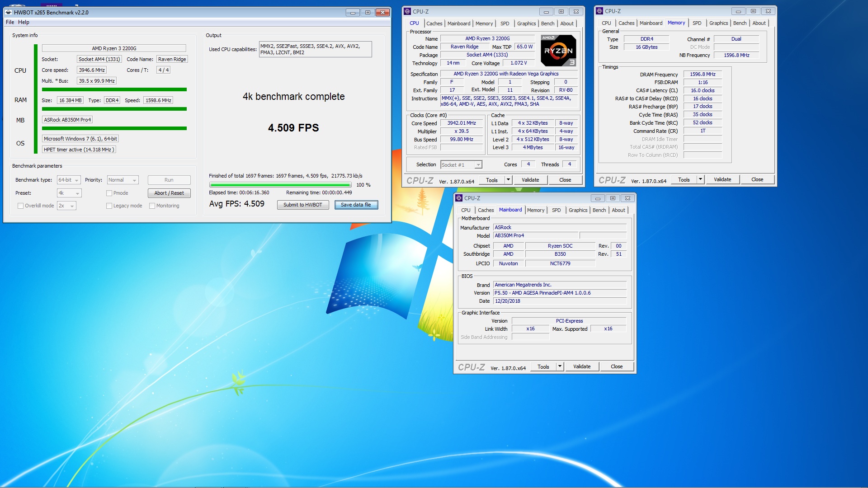Screen dimensions: 868x488
Task: Click the HPET timer active field
Action: [79, 150]
